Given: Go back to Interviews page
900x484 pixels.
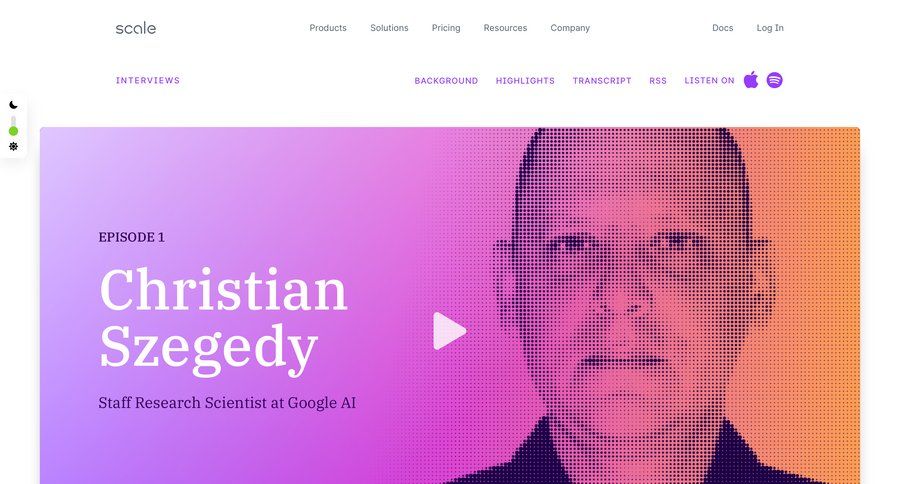Looking at the screenshot, I should tap(148, 80).
